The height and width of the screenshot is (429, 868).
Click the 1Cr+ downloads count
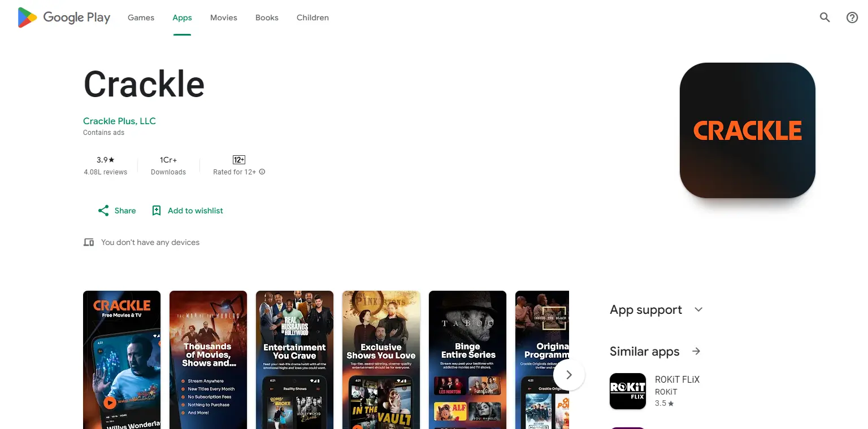pos(168,160)
